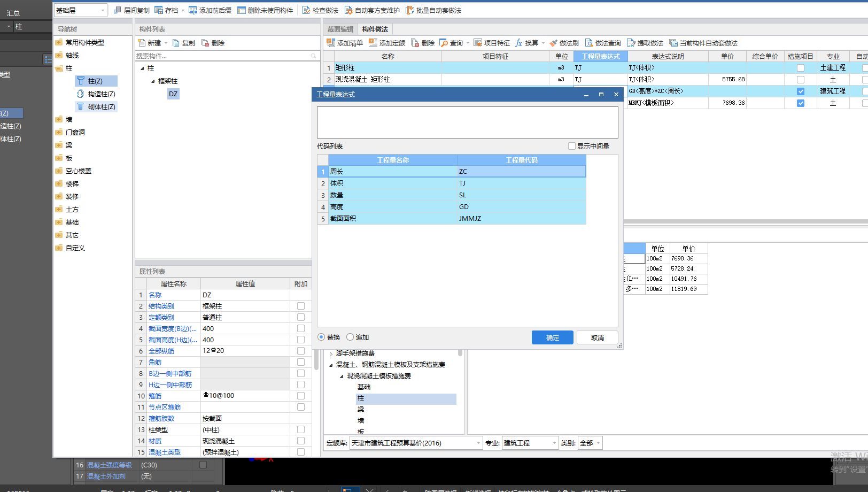Expand the 墙 category in navigation tree

tap(59, 119)
